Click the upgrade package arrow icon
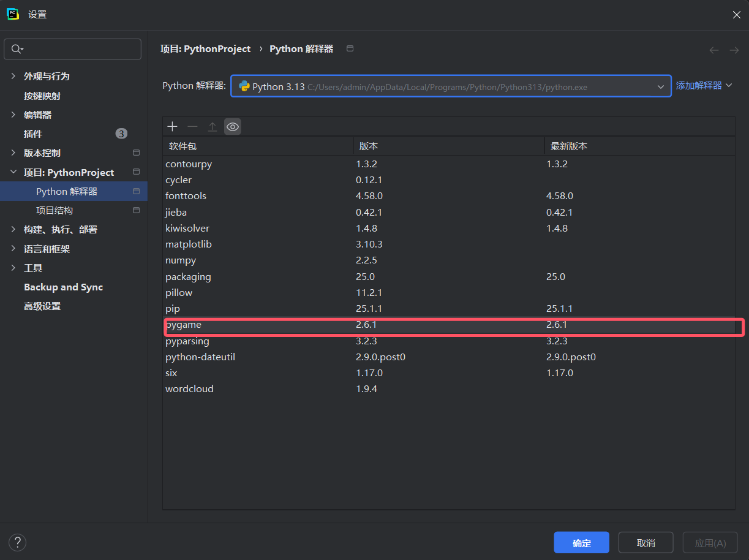 point(213,127)
